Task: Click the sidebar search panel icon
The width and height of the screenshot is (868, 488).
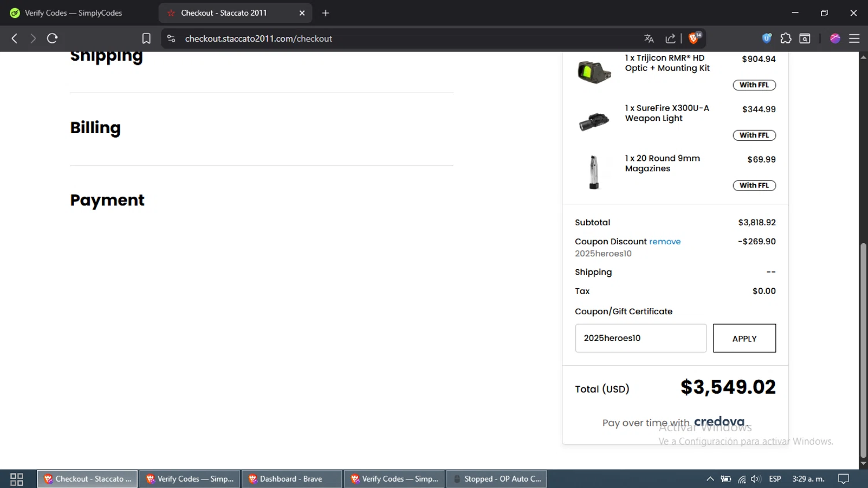Action: pyautogui.click(x=805, y=38)
